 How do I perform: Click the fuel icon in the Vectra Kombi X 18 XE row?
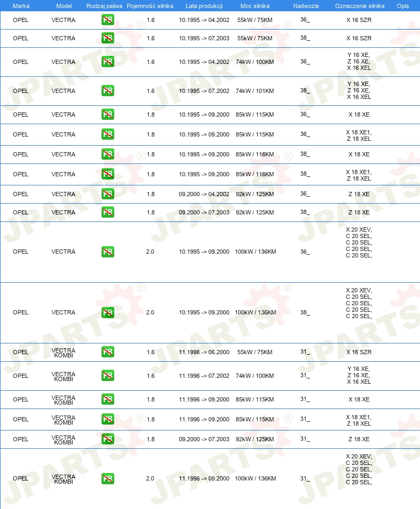(x=107, y=399)
